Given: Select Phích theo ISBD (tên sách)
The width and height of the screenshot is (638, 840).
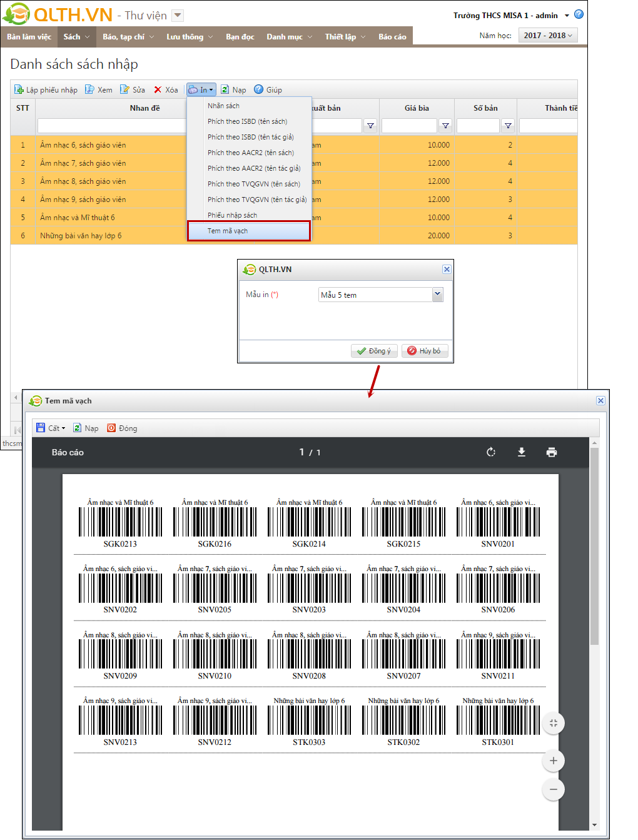Looking at the screenshot, I should [x=249, y=121].
